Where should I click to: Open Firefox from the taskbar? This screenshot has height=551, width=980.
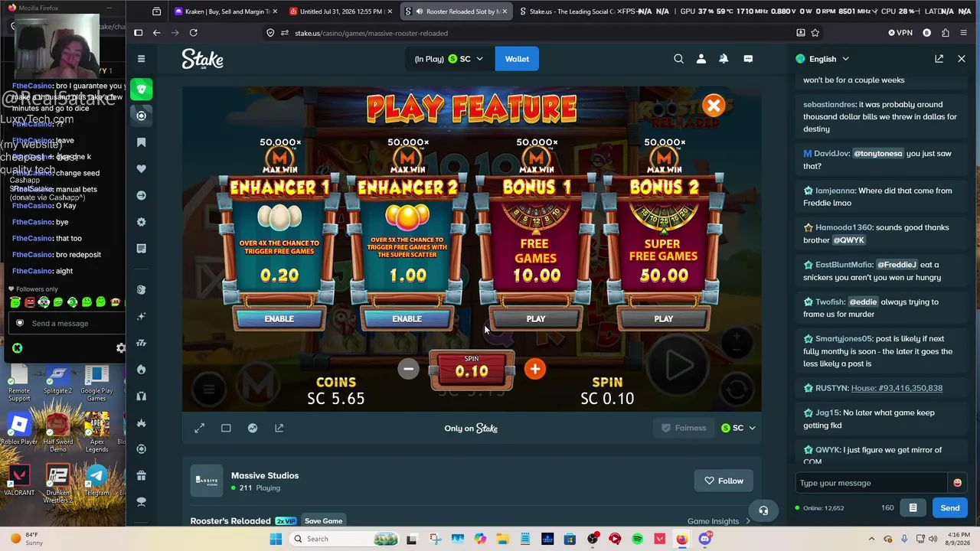point(682,539)
